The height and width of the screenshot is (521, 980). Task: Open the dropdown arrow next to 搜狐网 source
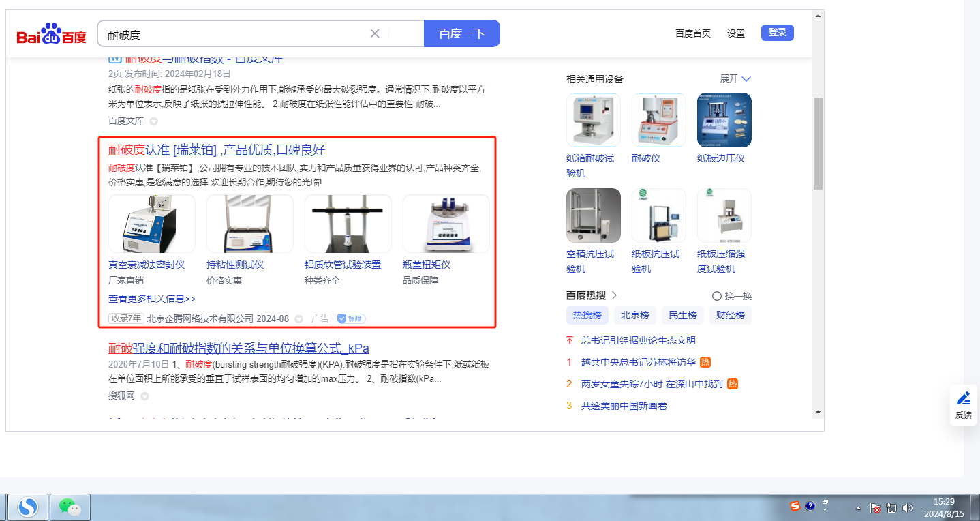[144, 396]
